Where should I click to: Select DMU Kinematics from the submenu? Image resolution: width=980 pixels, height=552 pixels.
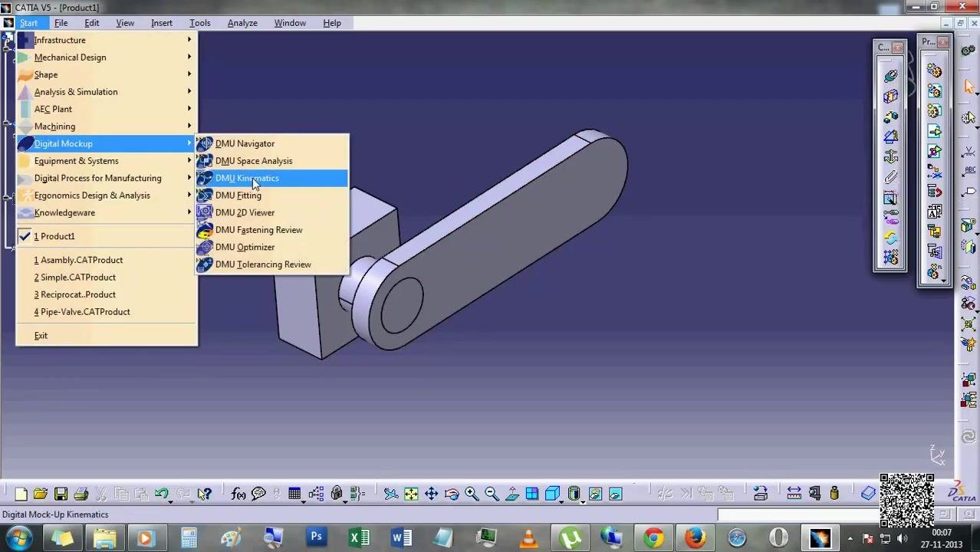(271, 178)
